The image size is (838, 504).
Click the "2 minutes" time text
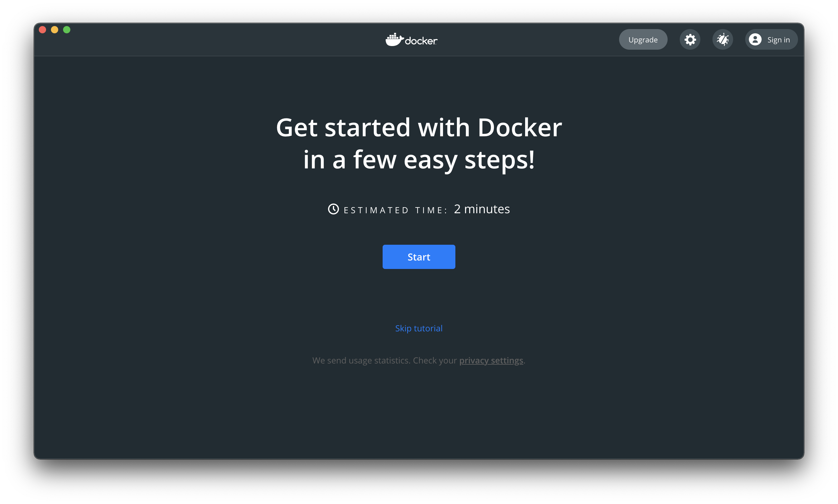482,209
